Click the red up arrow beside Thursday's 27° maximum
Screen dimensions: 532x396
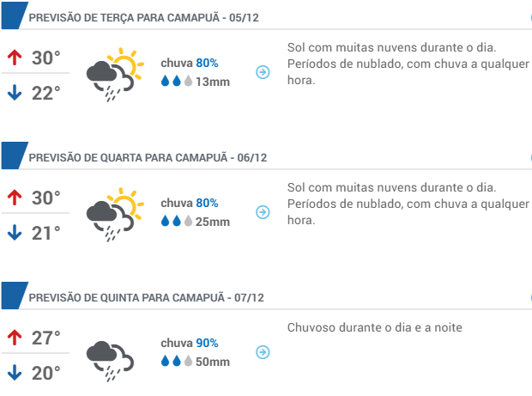coord(14,338)
